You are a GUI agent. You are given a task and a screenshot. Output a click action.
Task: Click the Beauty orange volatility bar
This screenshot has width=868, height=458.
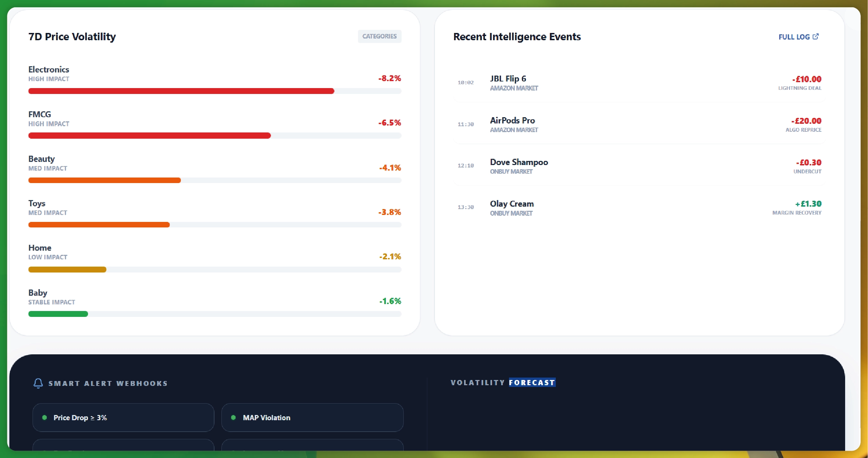tap(104, 180)
